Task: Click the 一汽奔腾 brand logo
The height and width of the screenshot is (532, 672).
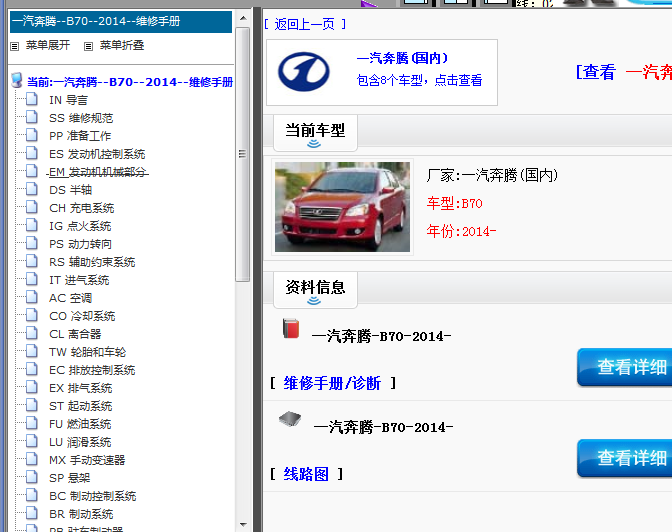Action: click(x=304, y=72)
